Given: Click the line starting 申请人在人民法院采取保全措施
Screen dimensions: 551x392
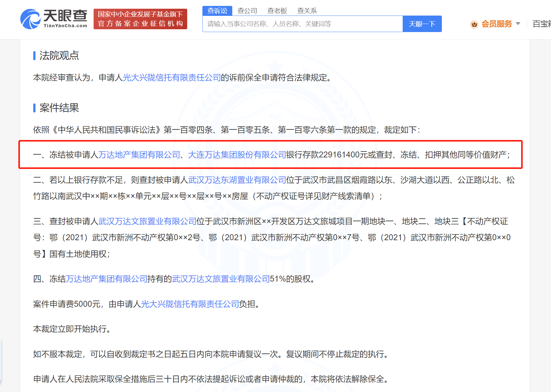Looking at the screenshot, I should point(211,379).
